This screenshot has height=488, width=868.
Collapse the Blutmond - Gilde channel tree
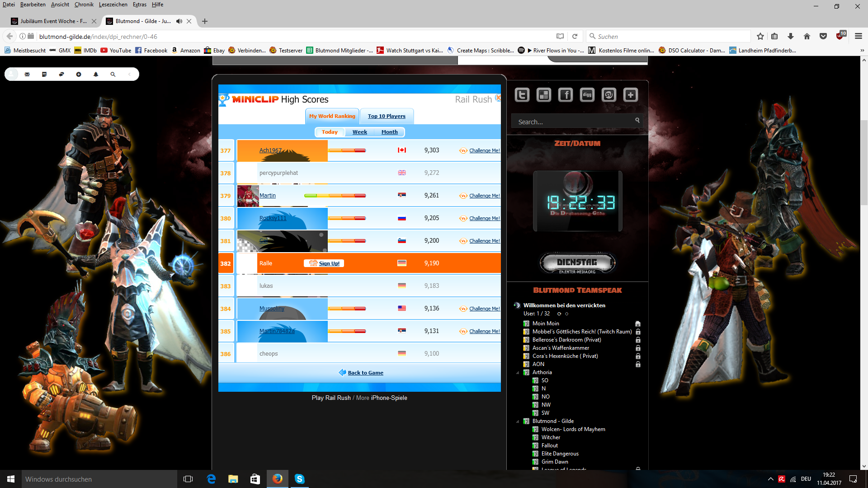[518, 422]
